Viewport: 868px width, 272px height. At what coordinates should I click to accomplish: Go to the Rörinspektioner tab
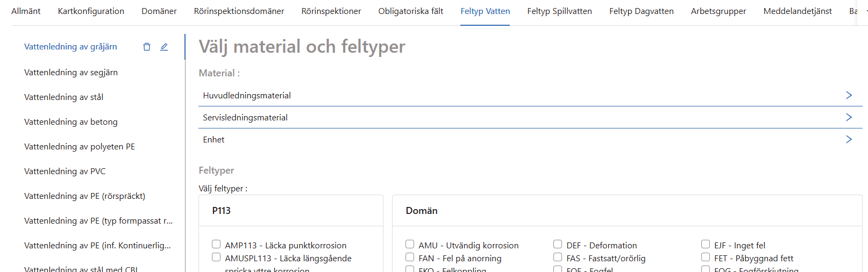331,11
